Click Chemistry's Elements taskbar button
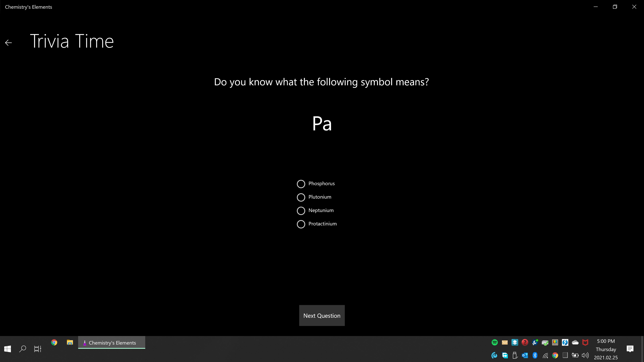 112,343
